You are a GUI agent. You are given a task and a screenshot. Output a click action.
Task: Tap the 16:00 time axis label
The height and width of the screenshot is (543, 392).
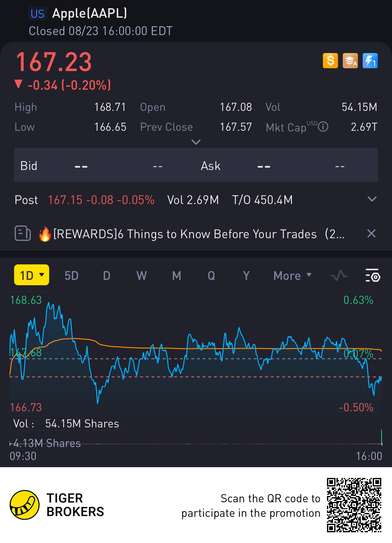(x=369, y=456)
